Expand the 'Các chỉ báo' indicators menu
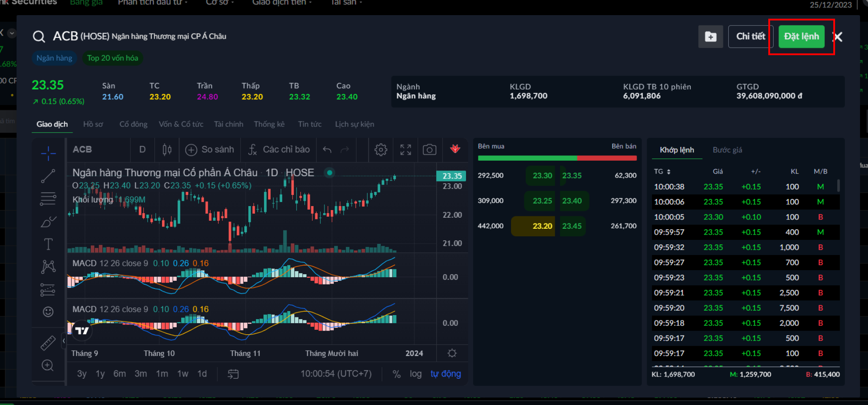The width and height of the screenshot is (868, 405). (x=279, y=150)
